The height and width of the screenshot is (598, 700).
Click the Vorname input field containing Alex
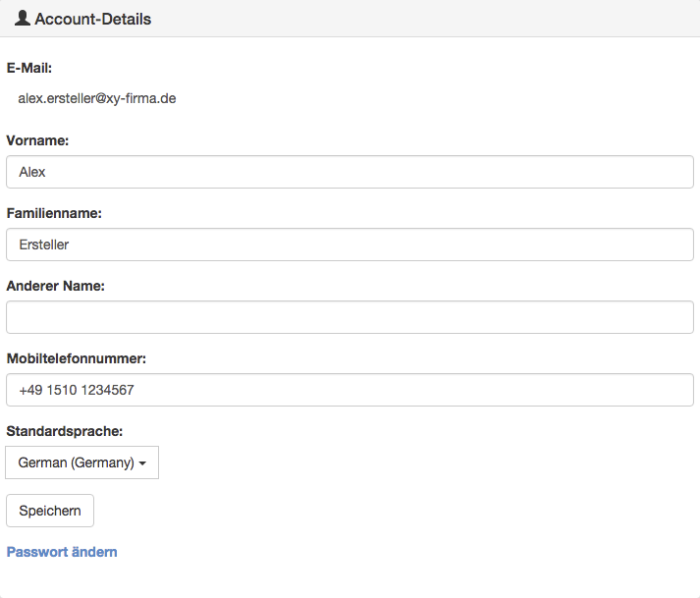click(350, 172)
